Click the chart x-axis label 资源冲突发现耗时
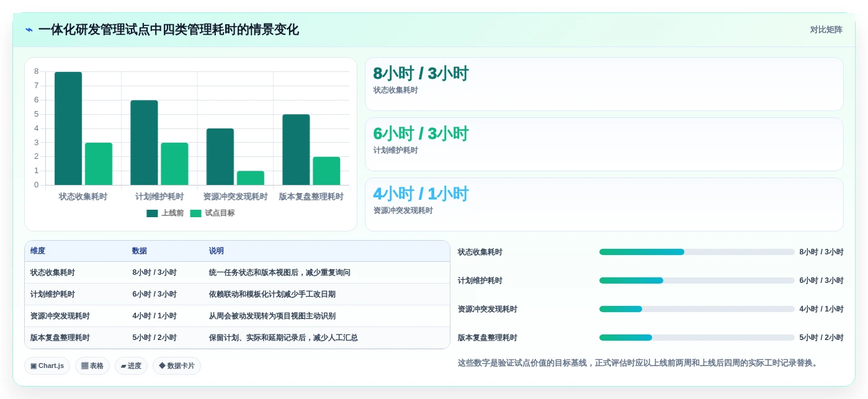The height and width of the screenshot is (399, 868). click(x=235, y=197)
